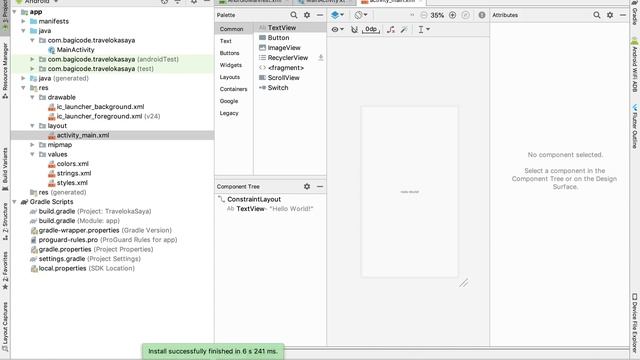Viewport: 640px width, 360px height.
Task: Collapse the Gradle Scripts node
Action: tap(15, 202)
